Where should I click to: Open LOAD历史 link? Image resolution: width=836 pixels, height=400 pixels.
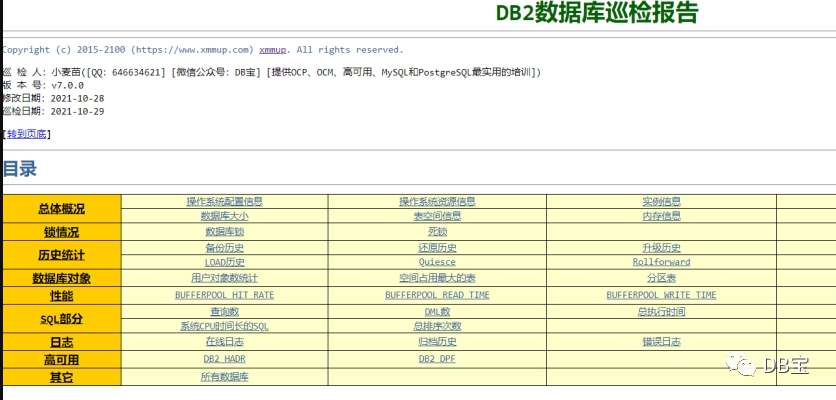[x=224, y=262]
